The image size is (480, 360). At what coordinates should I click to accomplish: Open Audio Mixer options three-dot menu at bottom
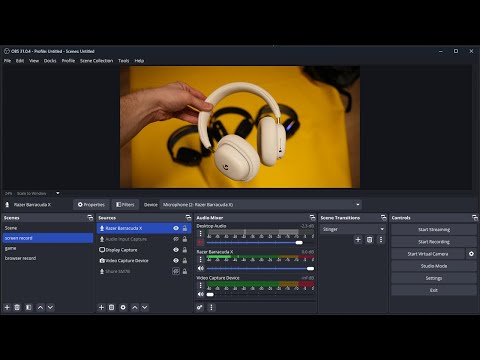coord(211,307)
